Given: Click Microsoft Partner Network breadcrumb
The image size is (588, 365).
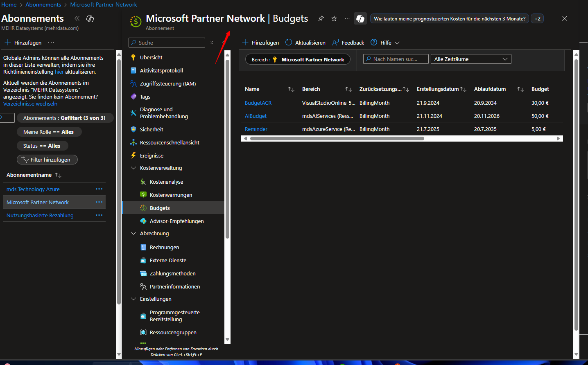Looking at the screenshot, I should (x=104, y=5).
